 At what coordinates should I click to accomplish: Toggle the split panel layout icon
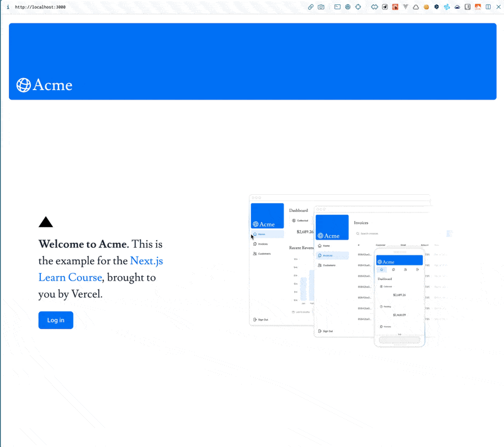coord(488,7)
